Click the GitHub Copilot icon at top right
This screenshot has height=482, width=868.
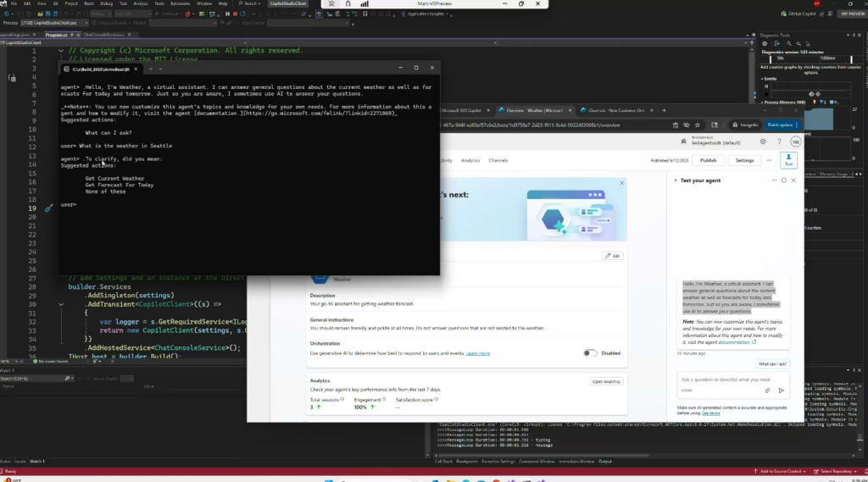[784, 14]
